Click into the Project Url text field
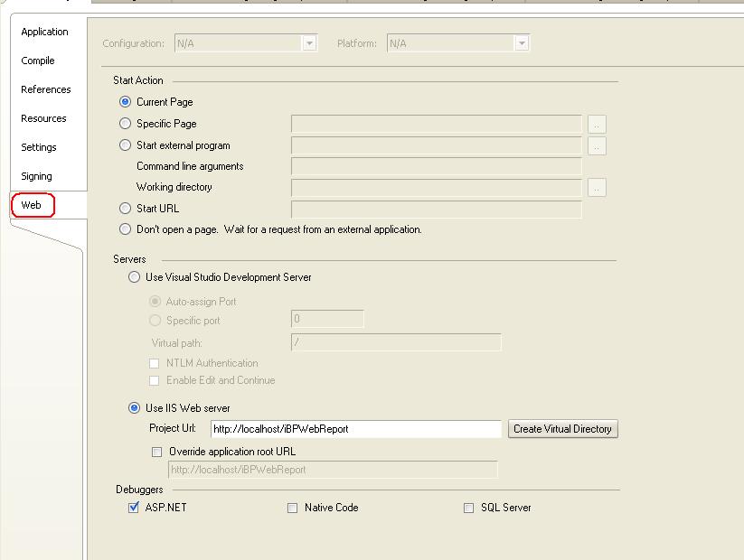The height and width of the screenshot is (560, 744). coord(356,429)
